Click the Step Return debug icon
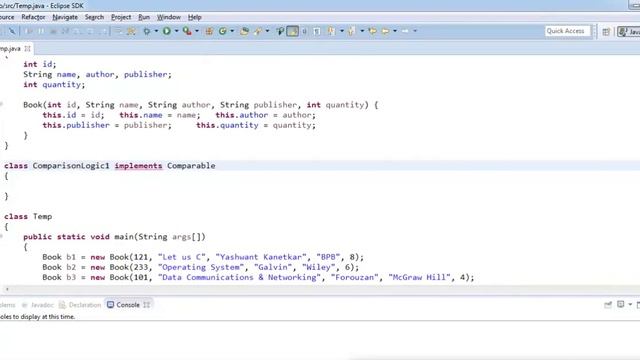 (104, 31)
